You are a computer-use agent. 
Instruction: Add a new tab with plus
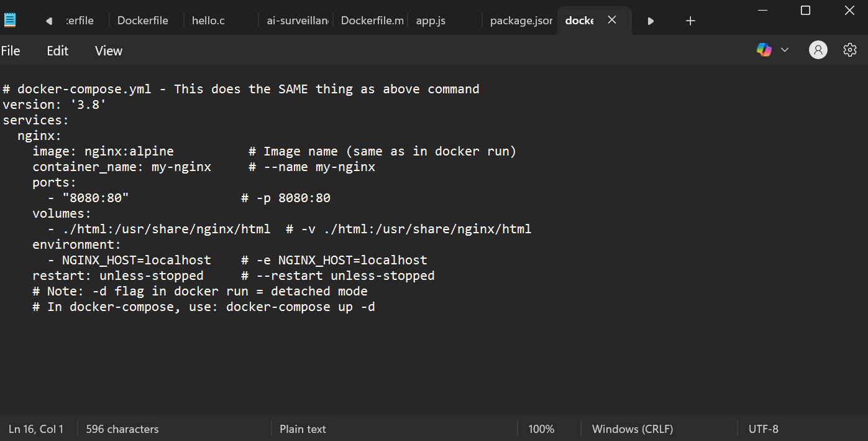tap(690, 21)
